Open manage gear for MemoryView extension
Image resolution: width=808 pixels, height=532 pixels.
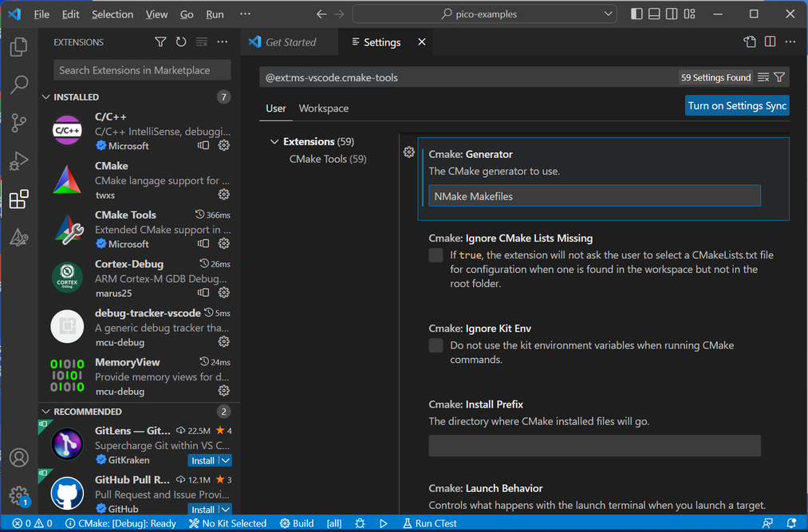coord(223,391)
